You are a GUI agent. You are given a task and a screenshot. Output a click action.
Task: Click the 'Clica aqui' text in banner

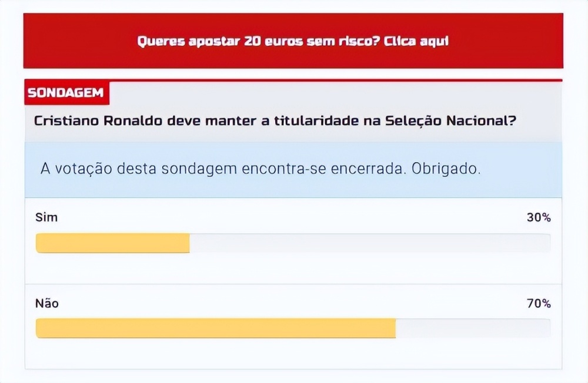(416, 41)
